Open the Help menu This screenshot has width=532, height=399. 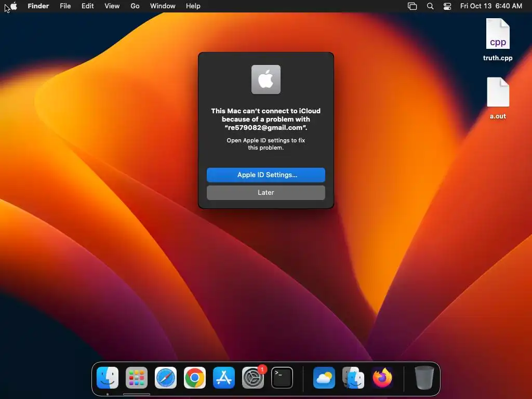193,6
